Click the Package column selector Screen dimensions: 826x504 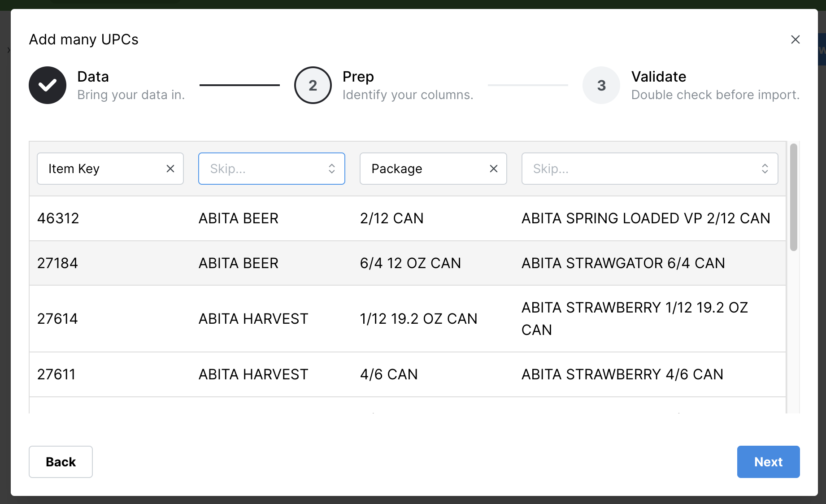tap(433, 169)
